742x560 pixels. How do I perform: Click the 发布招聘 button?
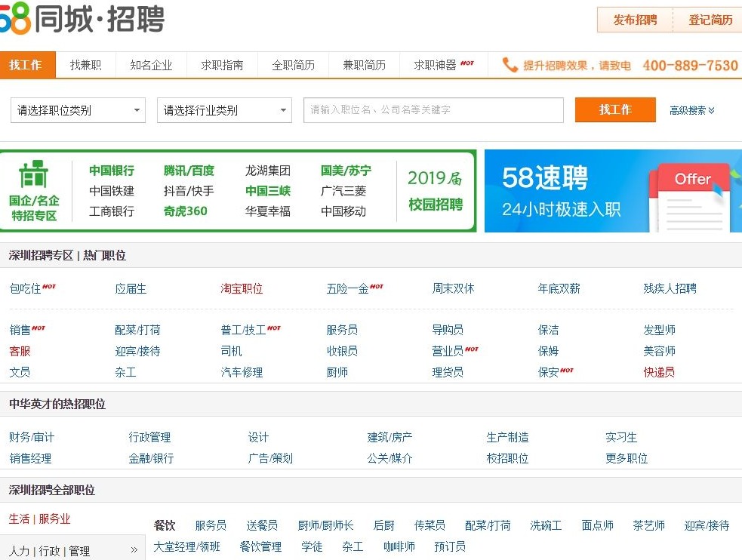[635, 20]
